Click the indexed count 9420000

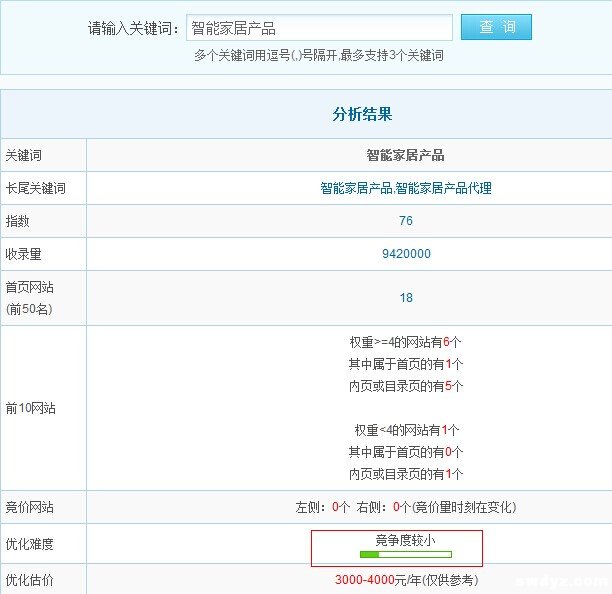(x=406, y=254)
